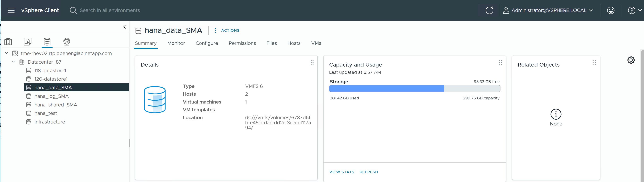Switch to Hosts and Clusters inventory view
644x182 pixels.
8,41
